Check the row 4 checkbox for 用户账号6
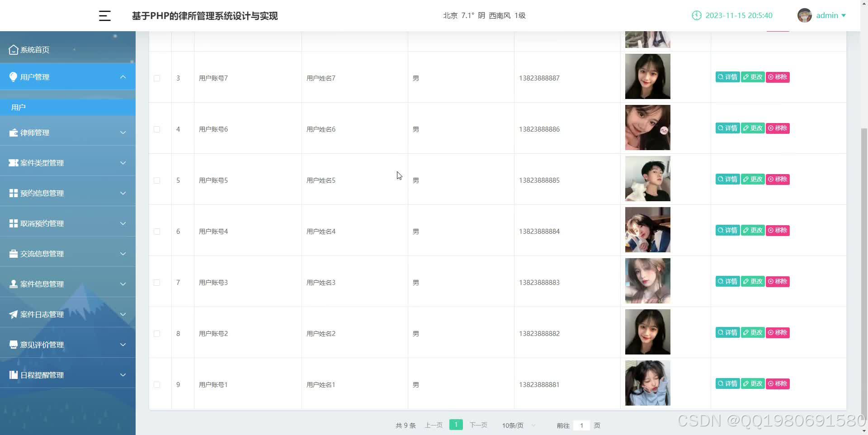Viewport: 868px width, 435px height. (x=157, y=129)
